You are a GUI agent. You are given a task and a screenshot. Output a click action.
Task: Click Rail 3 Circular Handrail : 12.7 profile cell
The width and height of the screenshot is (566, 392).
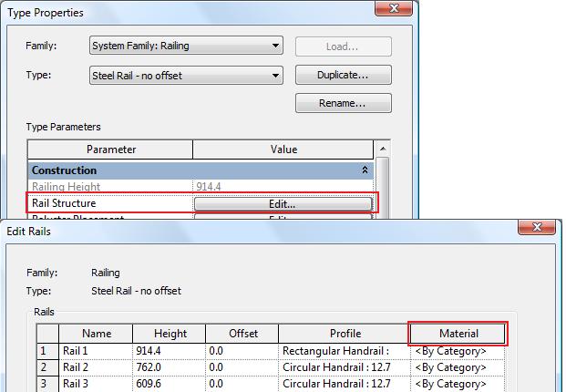pos(345,384)
